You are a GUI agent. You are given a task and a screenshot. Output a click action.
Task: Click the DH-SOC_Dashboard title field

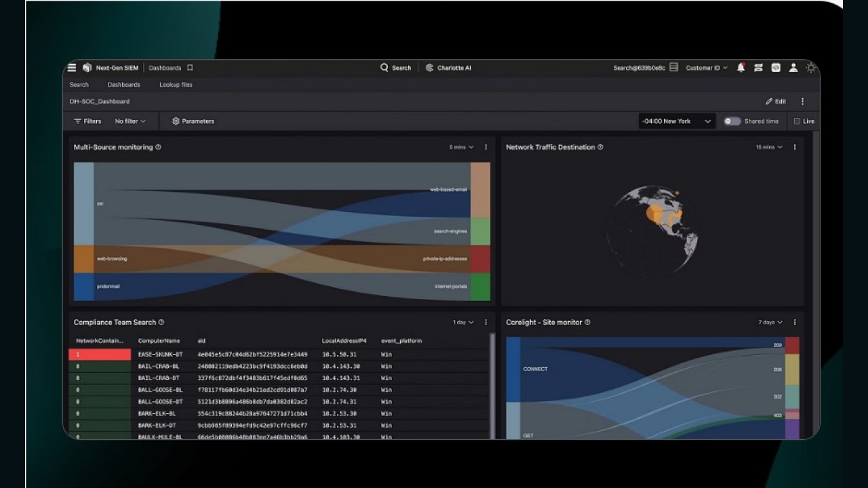click(99, 101)
